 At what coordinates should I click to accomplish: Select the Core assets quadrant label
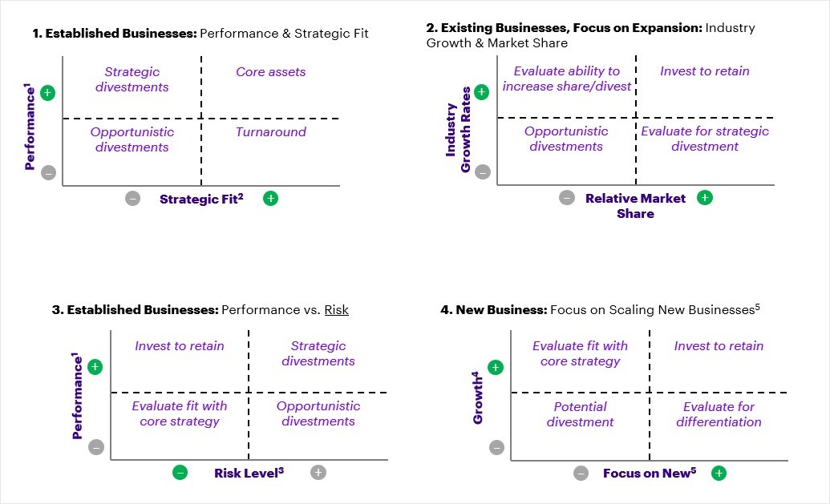(x=271, y=72)
